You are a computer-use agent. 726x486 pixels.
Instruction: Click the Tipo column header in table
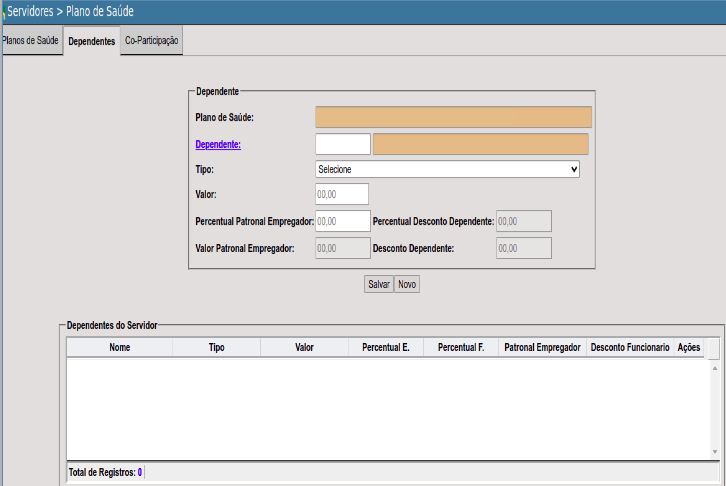(216, 347)
